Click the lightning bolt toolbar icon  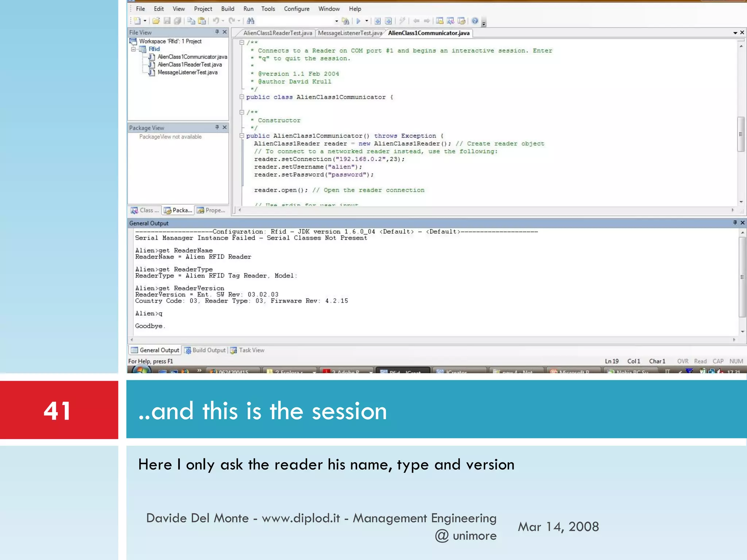402,21
